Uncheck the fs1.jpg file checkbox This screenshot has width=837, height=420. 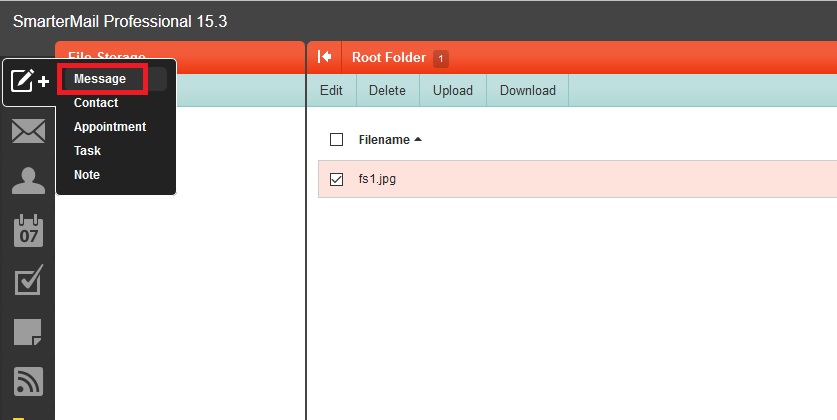click(x=336, y=180)
